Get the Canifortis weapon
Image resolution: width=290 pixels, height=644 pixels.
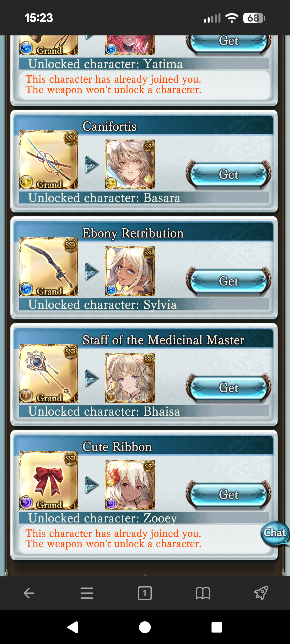(x=229, y=174)
